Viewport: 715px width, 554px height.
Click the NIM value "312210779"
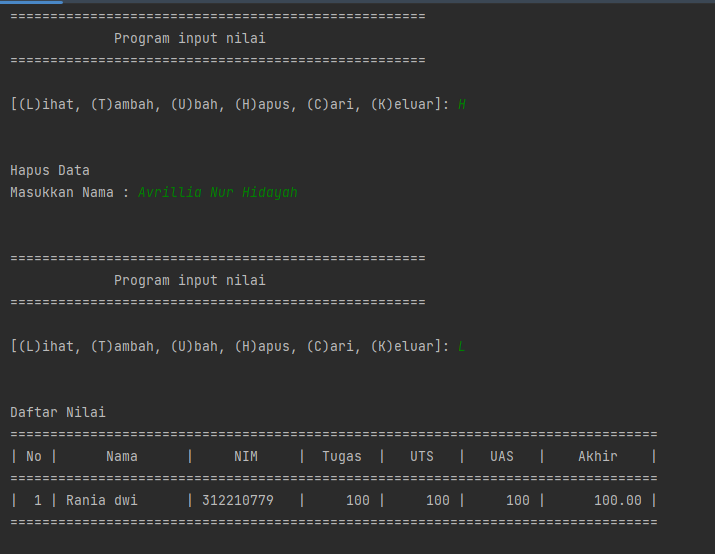[x=238, y=501]
